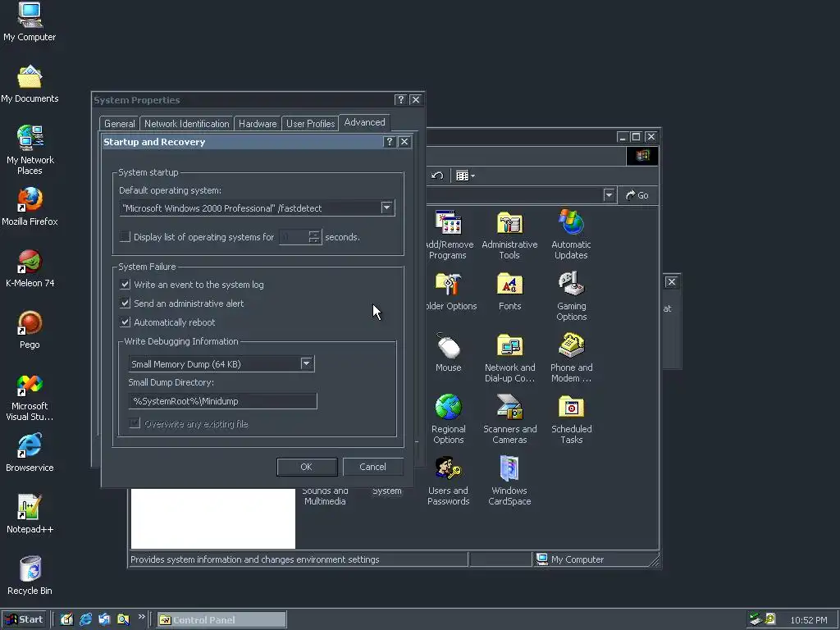Open Fonts folder in Control Panel
The height and width of the screenshot is (630, 840).
pyautogui.click(x=509, y=291)
